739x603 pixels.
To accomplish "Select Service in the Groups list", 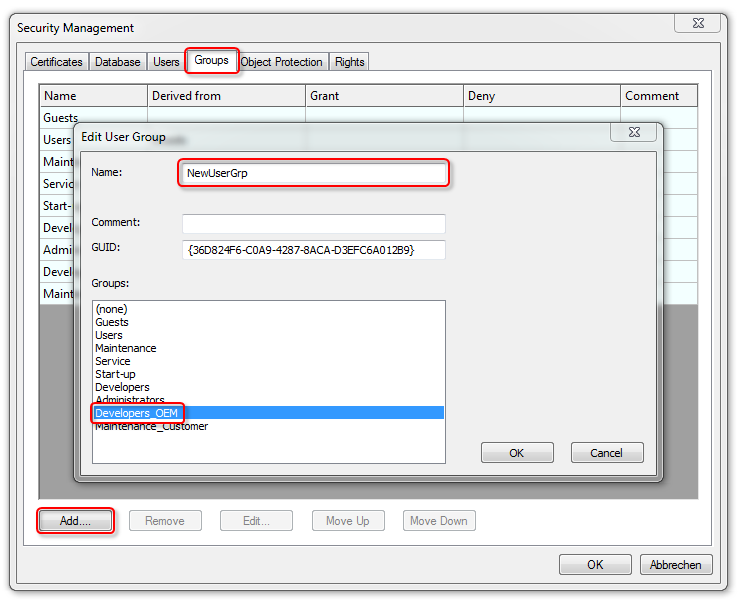I will 269,361.
